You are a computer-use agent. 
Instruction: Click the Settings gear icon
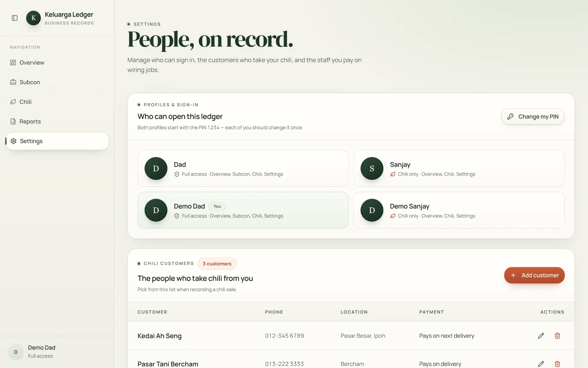point(14,141)
